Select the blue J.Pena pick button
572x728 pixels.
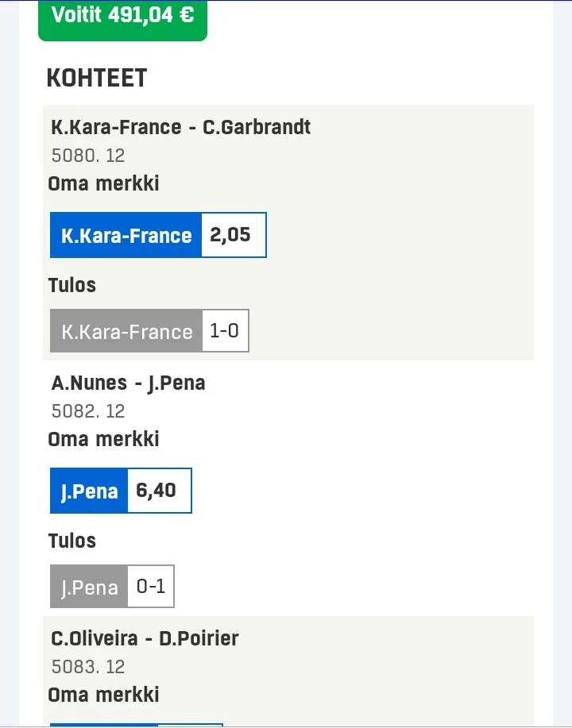click(x=89, y=491)
